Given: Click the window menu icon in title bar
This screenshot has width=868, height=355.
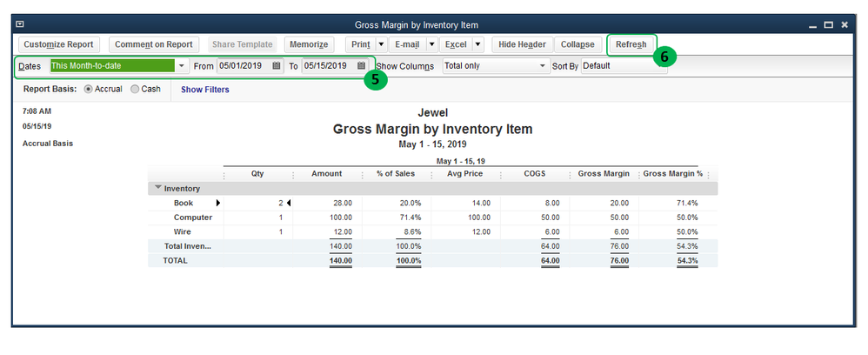Looking at the screenshot, I should pyautogui.click(x=21, y=25).
